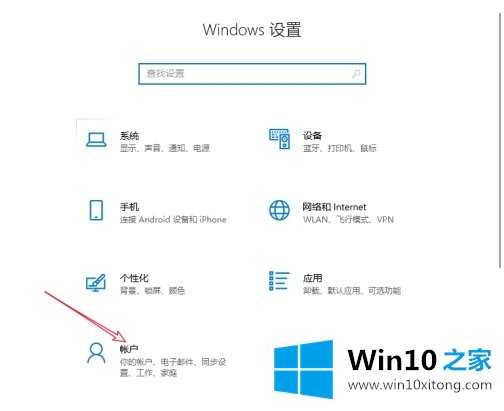
Task: Open 系统 settings label
Action: pyautogui.click(x=129, y=136)
